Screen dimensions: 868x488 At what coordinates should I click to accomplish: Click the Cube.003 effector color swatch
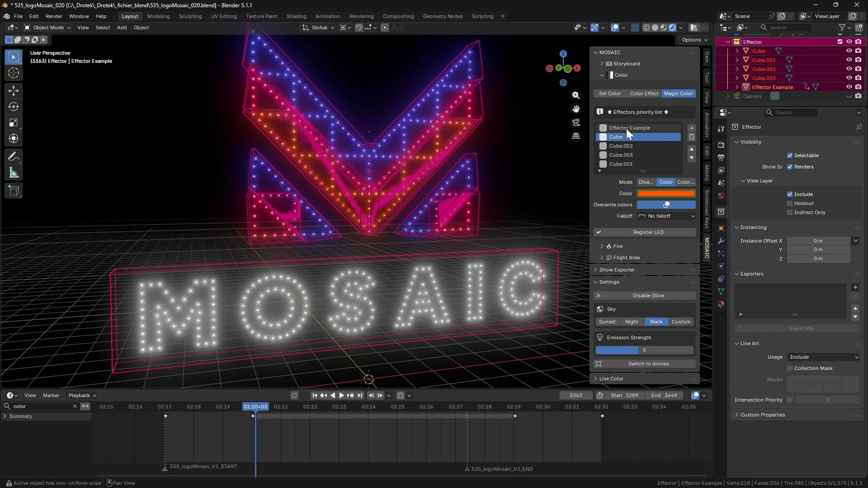point(603,155)
